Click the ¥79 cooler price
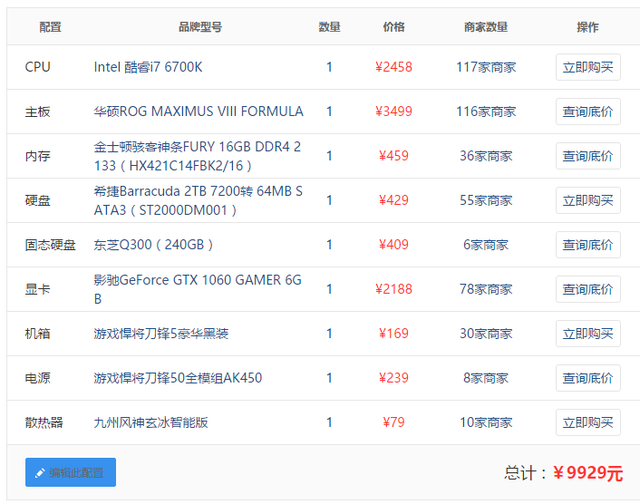This screenshot has width=640, height=504. pos(393,423)
